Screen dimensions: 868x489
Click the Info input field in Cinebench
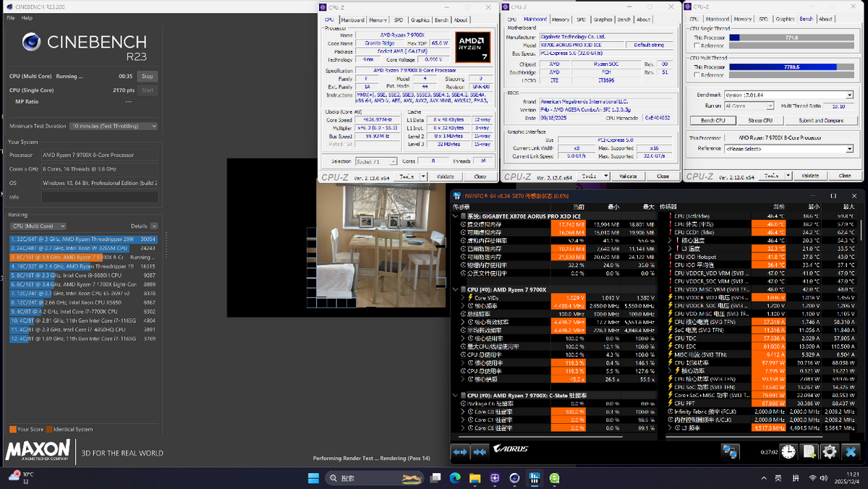(x=99, y=197)
